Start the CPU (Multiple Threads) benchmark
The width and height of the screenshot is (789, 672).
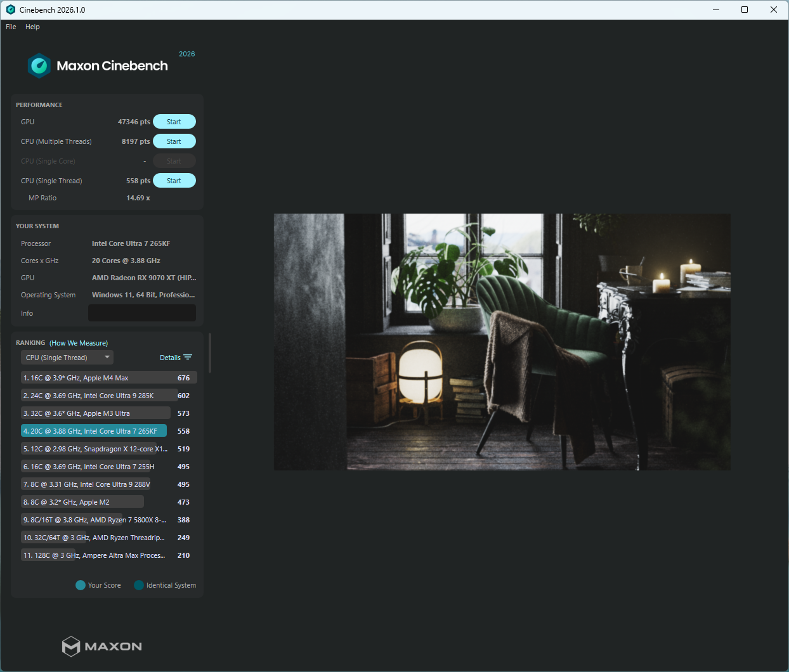[174, 141]
